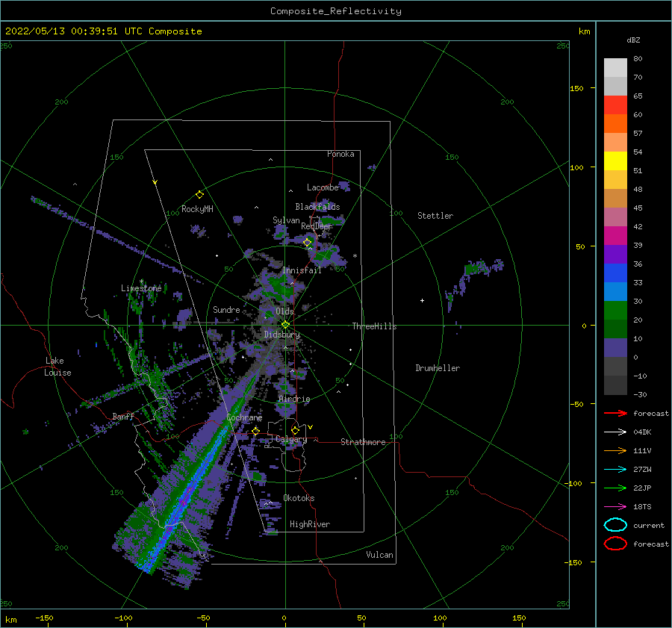Click the red forecast ellipse icon
The height and width of the screenshot is (628, 672).
click(615, 544)
